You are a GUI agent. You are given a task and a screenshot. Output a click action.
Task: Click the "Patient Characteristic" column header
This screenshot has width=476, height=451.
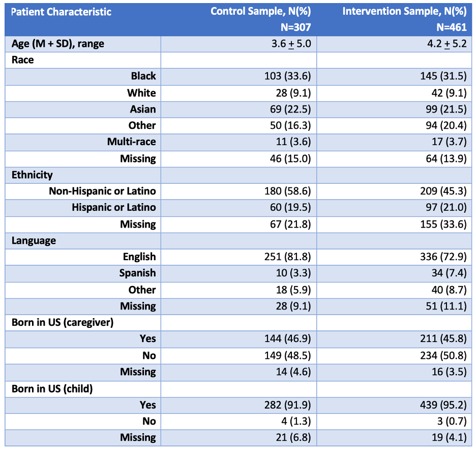[x=62, y=12]
